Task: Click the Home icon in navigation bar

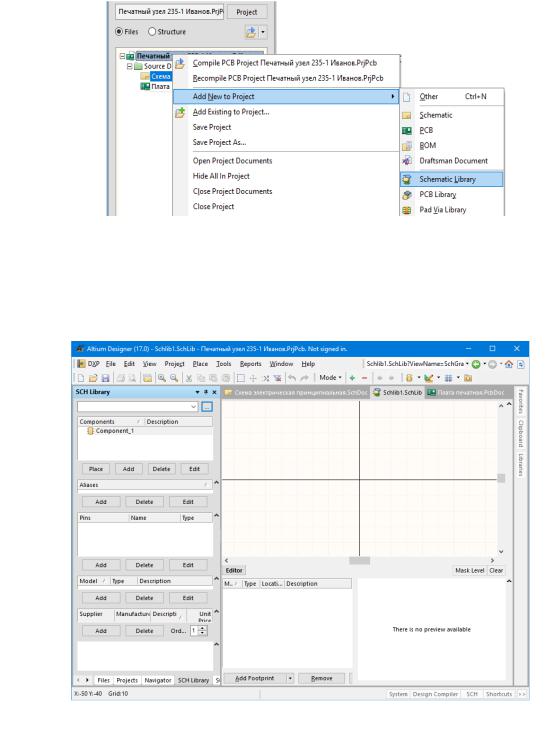Action: point(509,364)
